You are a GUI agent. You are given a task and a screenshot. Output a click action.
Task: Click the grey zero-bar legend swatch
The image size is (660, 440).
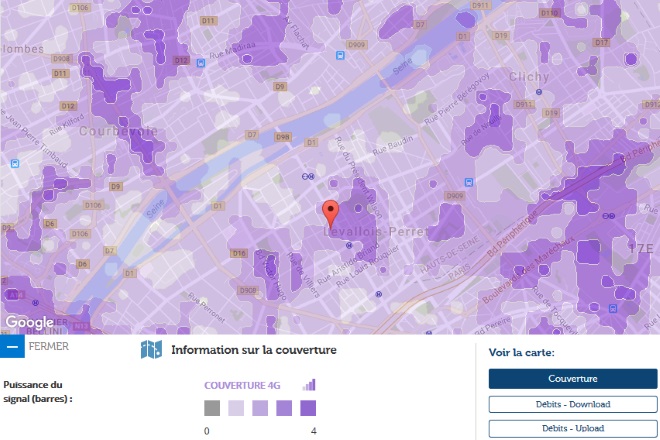(212, 408)
